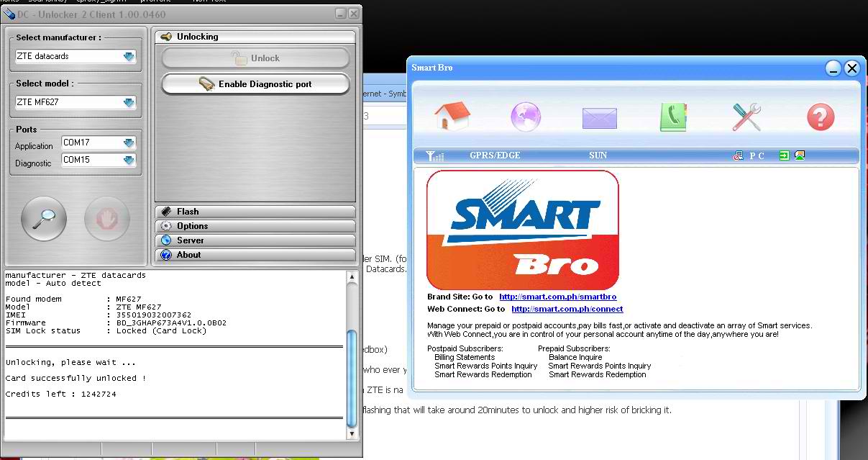Click the red stop hand button

(107, 218)
